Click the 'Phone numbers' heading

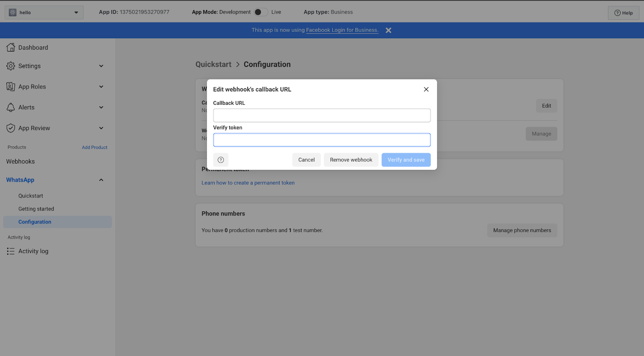pos(223,213)
